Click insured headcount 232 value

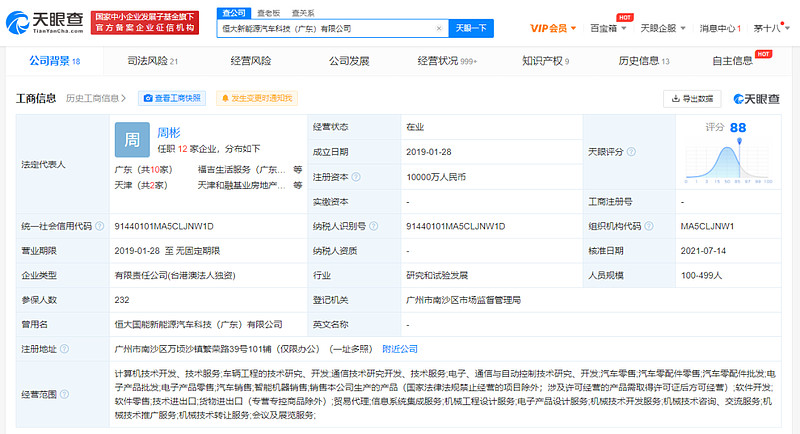[x=122, y=300]
